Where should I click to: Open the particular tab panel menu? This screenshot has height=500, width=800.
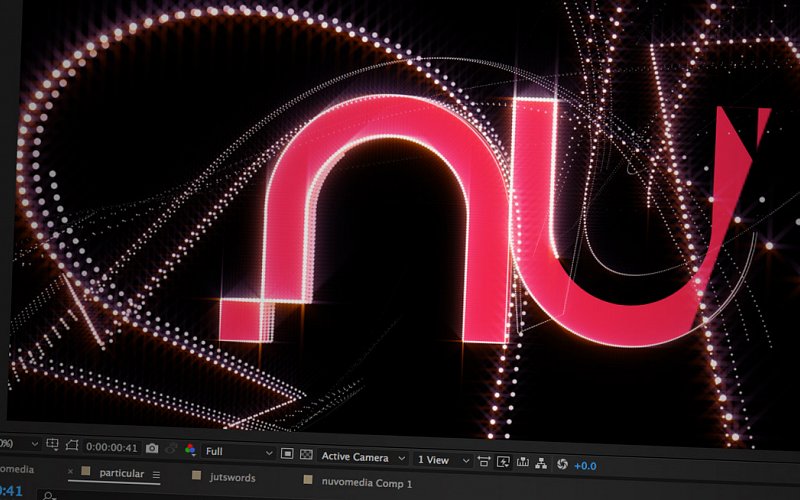[156, 475]
